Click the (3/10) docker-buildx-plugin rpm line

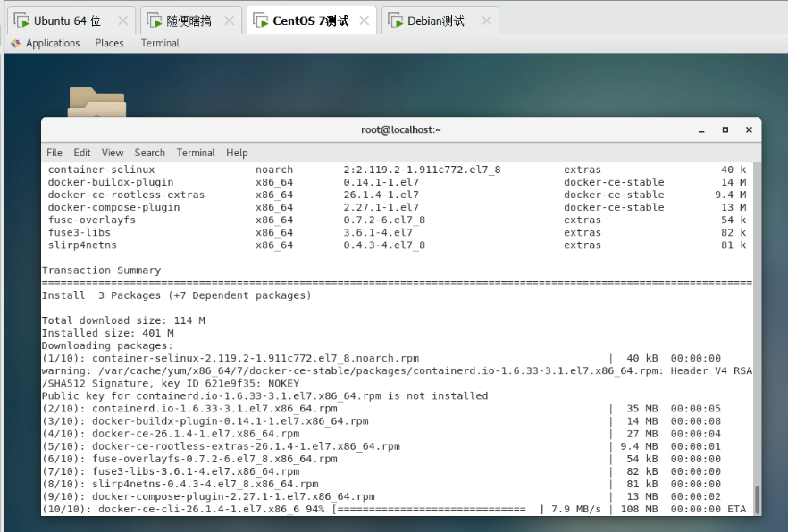tap(381, 421)
